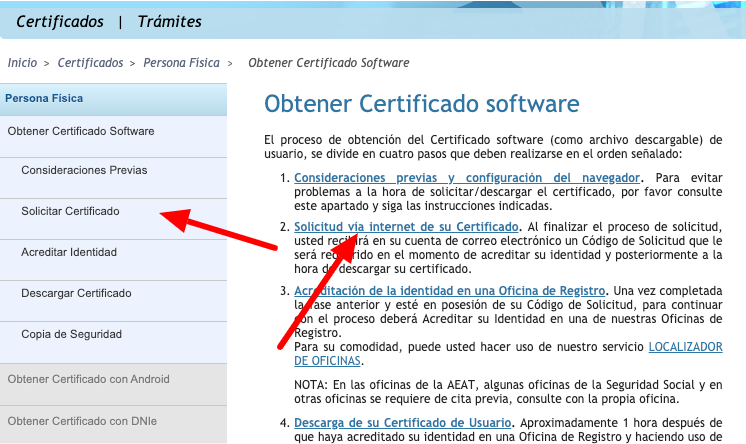The width and height of the screenshot is (746, 444).
Task: Open Acreditar Identidad sidebar item
Action: pyautogui.click(x=113, y=260)
